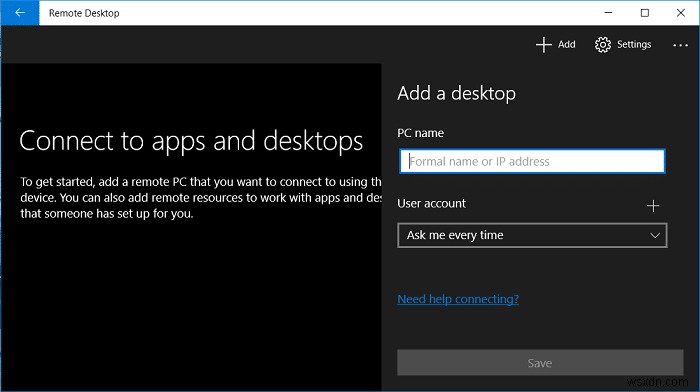
Task: Maximize the Remote Desktop window
Action: [645, 13]
